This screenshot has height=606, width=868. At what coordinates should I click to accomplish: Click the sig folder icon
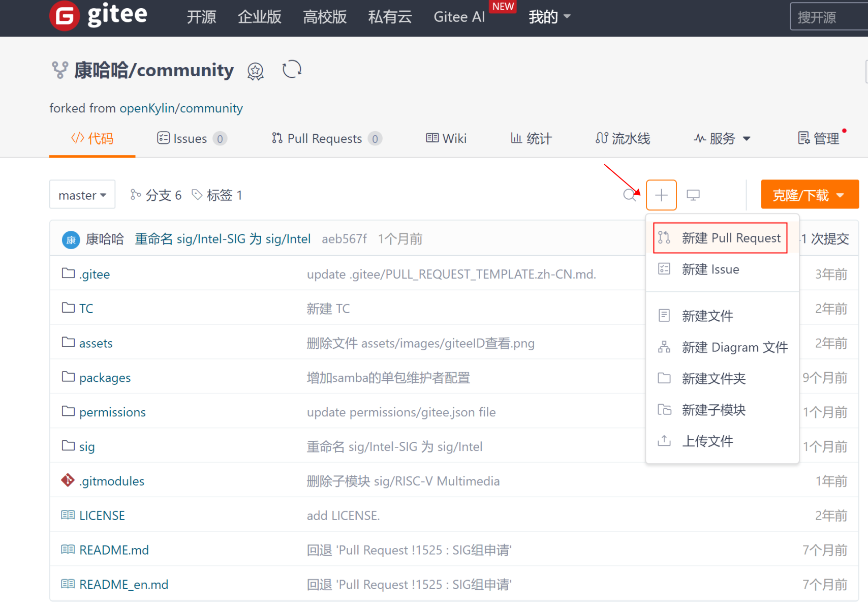click(x=68, y=446)
